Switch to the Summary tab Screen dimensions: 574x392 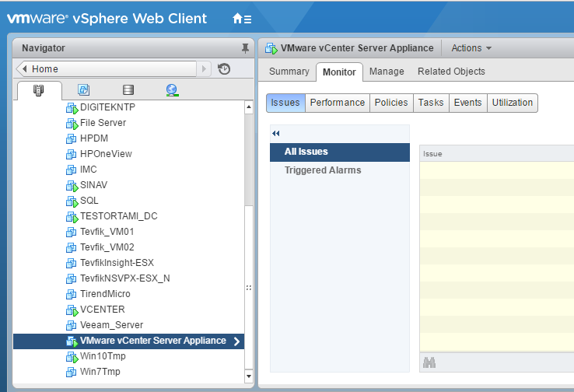coord(289,72)
